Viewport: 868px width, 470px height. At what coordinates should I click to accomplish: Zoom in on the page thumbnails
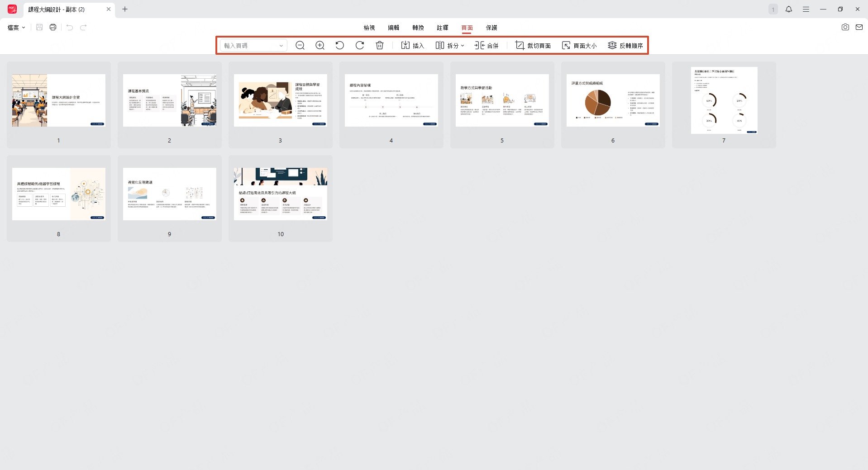(320, 45)
